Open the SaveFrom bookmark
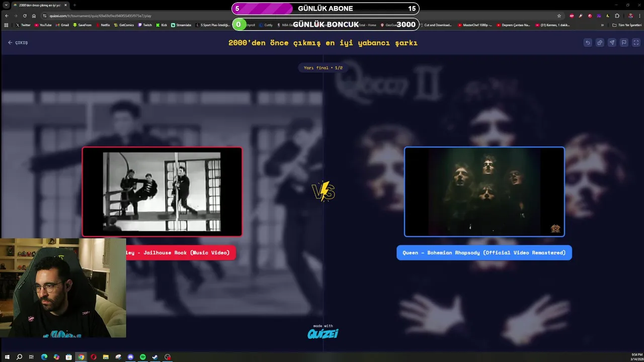This screenshot has height=362, width=644. (83, 25)
